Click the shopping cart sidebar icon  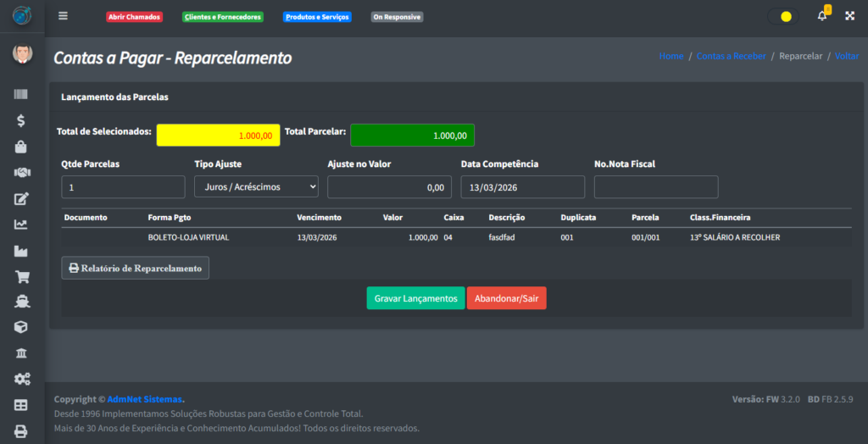(x=21, y=276)
